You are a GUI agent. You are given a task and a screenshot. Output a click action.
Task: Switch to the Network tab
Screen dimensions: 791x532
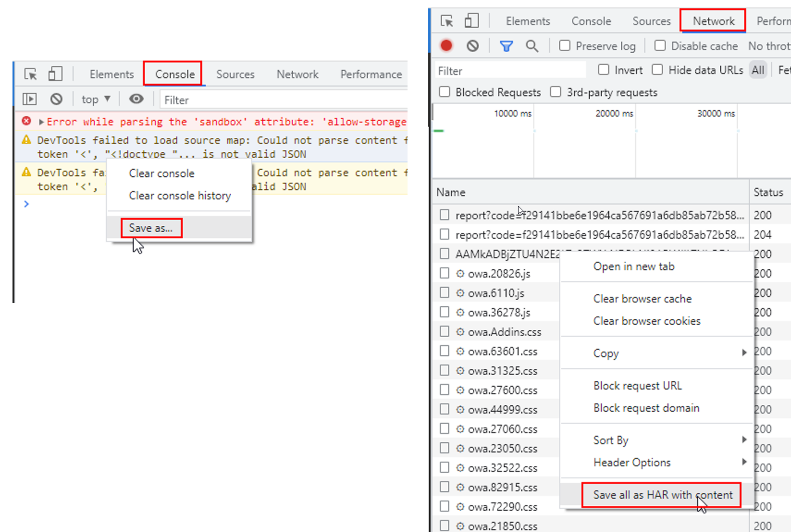tap(713, 21)
